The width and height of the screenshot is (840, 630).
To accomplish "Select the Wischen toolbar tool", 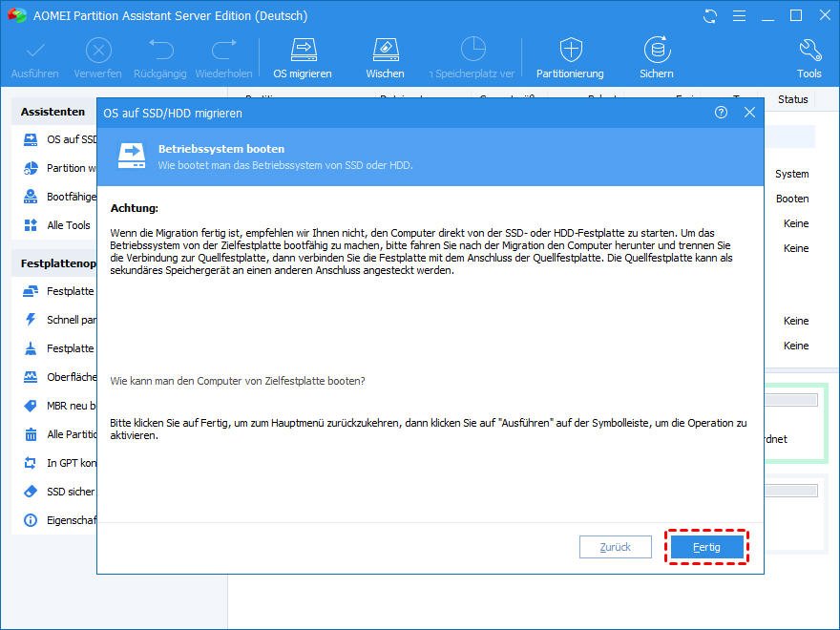I will point(386,58).
